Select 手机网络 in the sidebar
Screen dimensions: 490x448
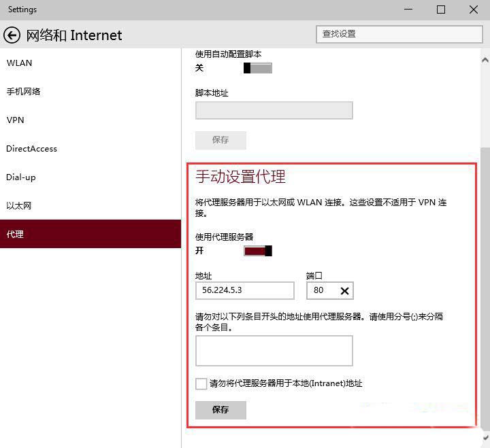tap(91, 92)
